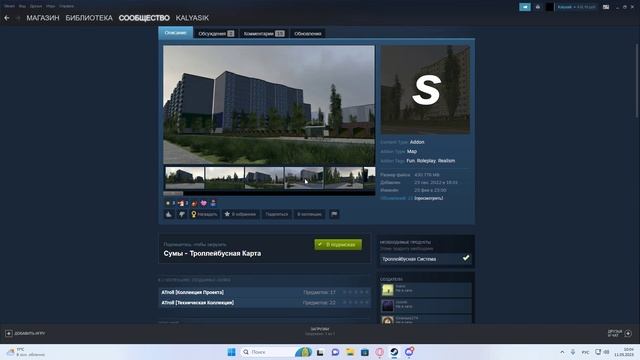Open the СООБЩЕСТВО section
The width and height of the screenshot is (640, 360).
click(144, 18)
